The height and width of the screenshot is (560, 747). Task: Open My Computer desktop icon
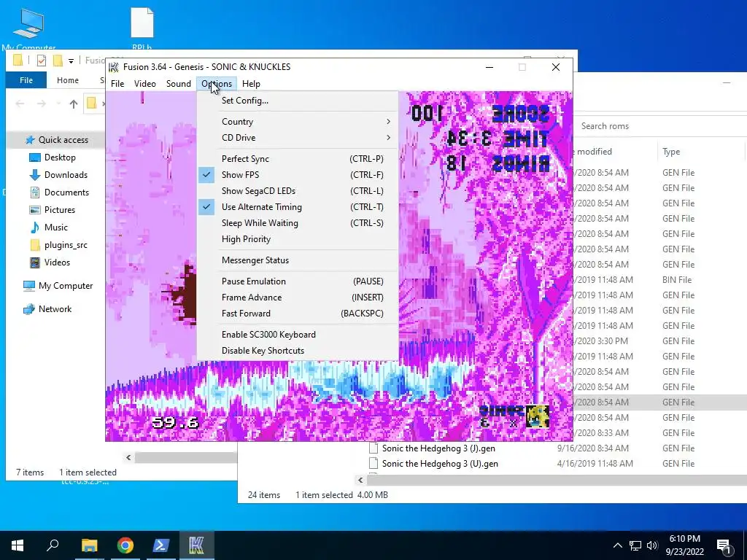coord(28,28)
